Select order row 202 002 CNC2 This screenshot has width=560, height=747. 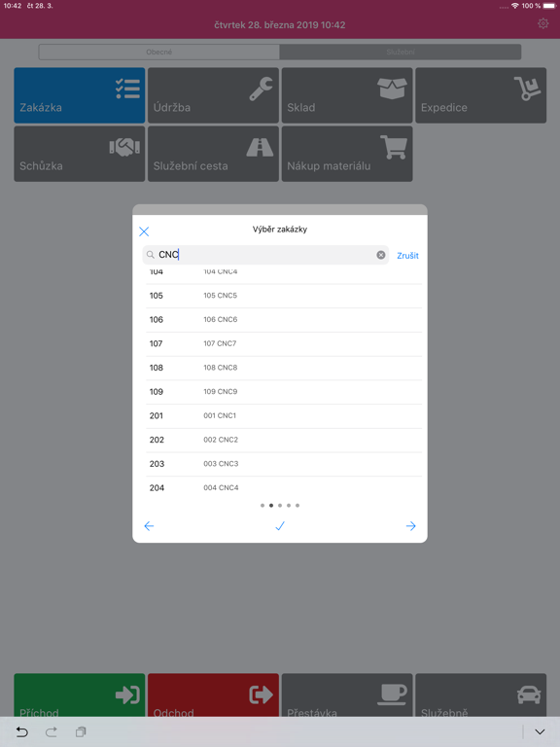pyautogui.click(x=284, y=441)
